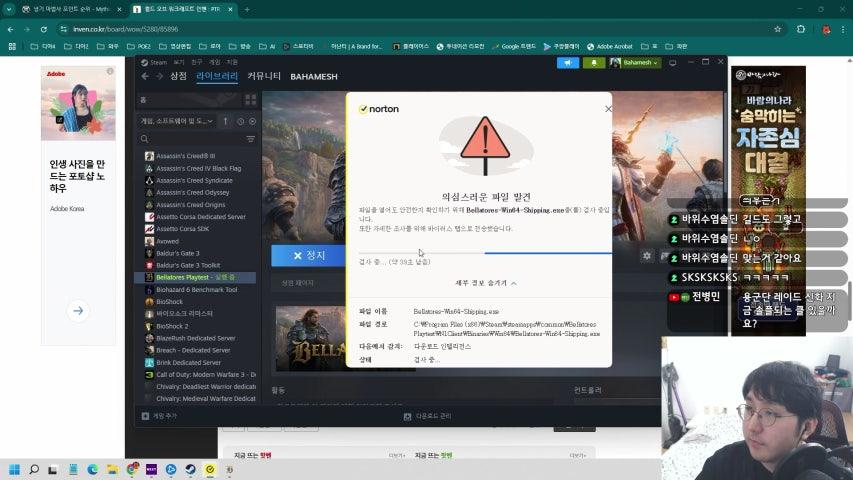Screen dimensions: 853x480
Task: Click the library recent clock icon
Action: coord(240,121)
